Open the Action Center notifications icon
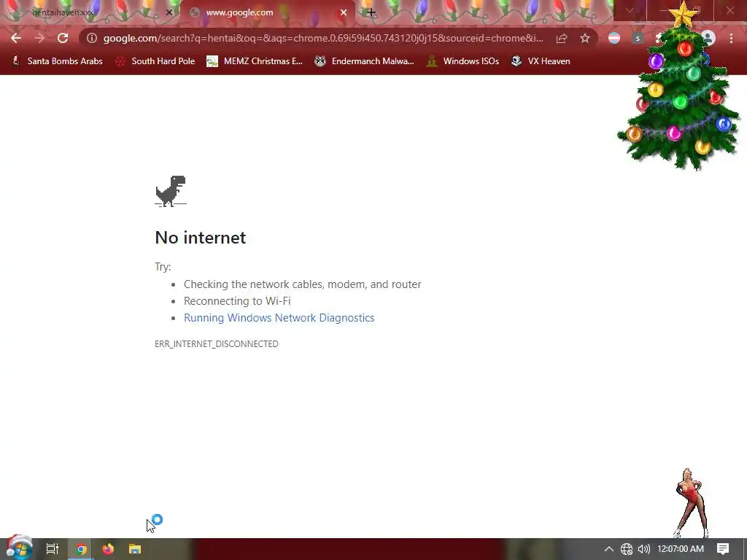The image size is (747, 560). (x=723, y=549)
